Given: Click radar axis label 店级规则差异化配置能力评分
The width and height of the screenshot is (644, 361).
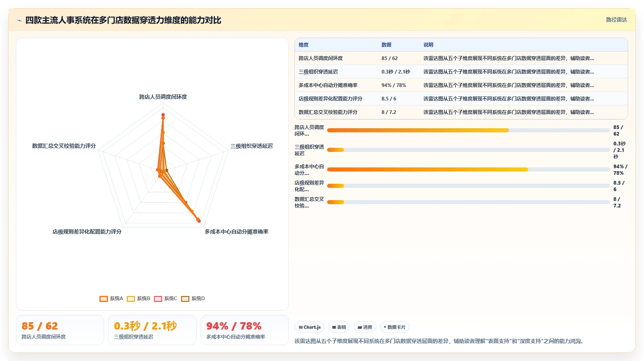Looking at the screenshot, I should point(87,232).
